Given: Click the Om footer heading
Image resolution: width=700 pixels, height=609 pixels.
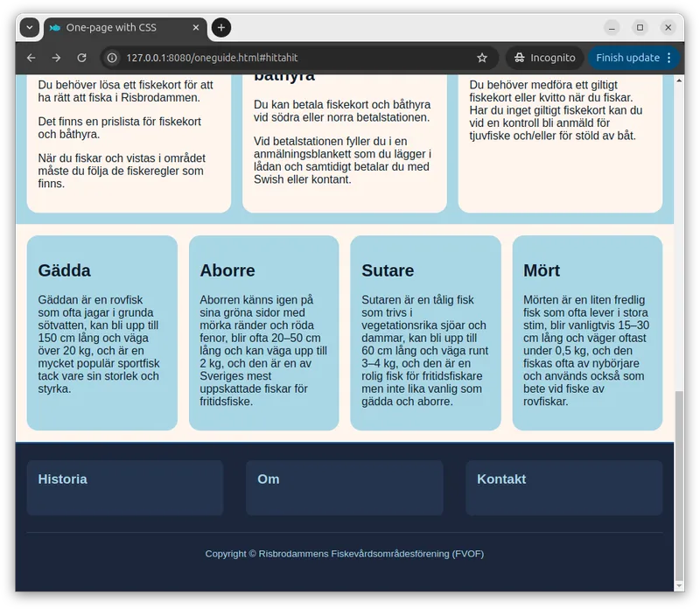Looking at the screenshot, I should pyautogui.click(x=268, y=479).
